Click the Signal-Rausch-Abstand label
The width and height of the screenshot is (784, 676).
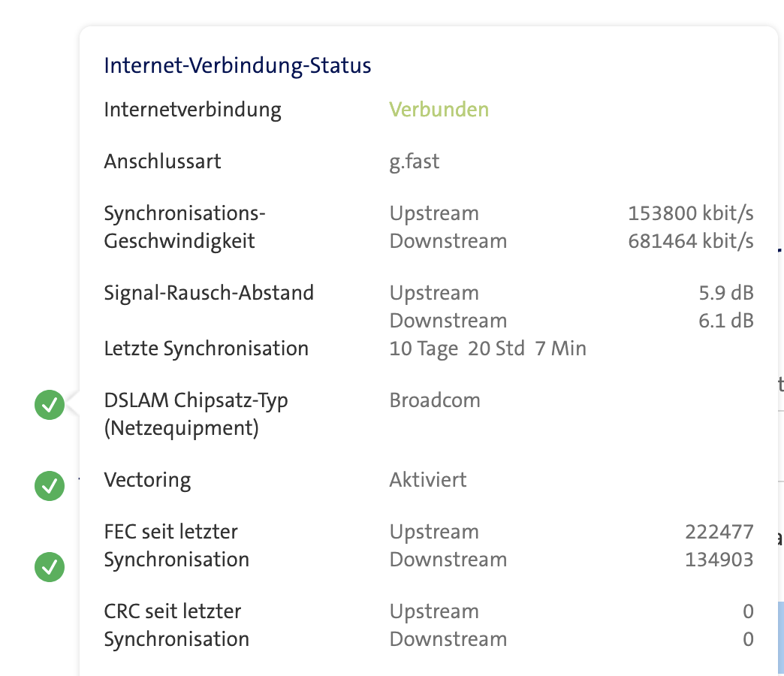click(x=209, y=293)
